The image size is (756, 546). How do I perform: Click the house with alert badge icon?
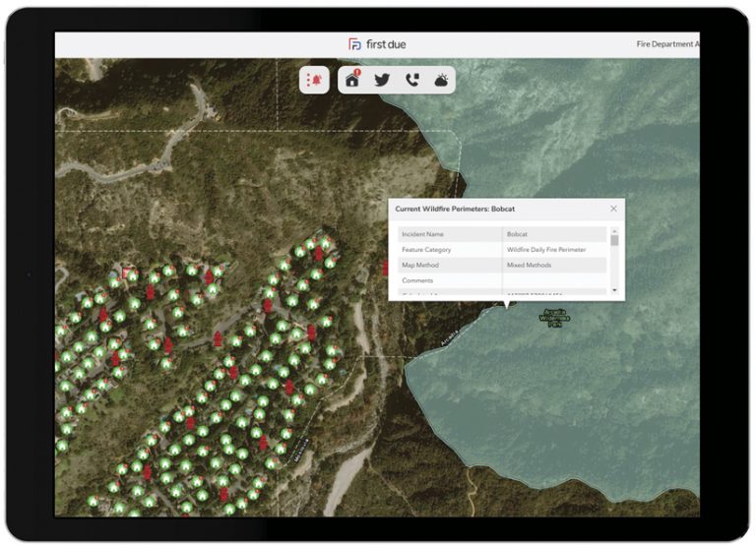point(353,79)
